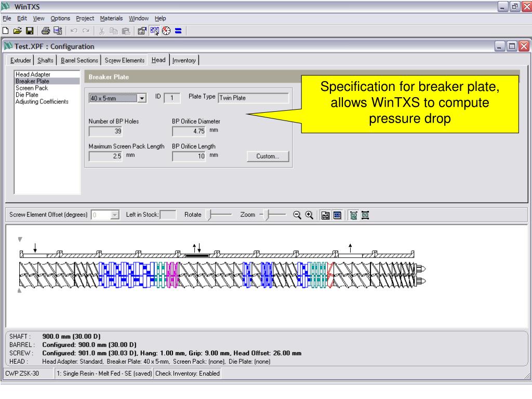Open the Screw Element Offset dropdown

point(115,215)
